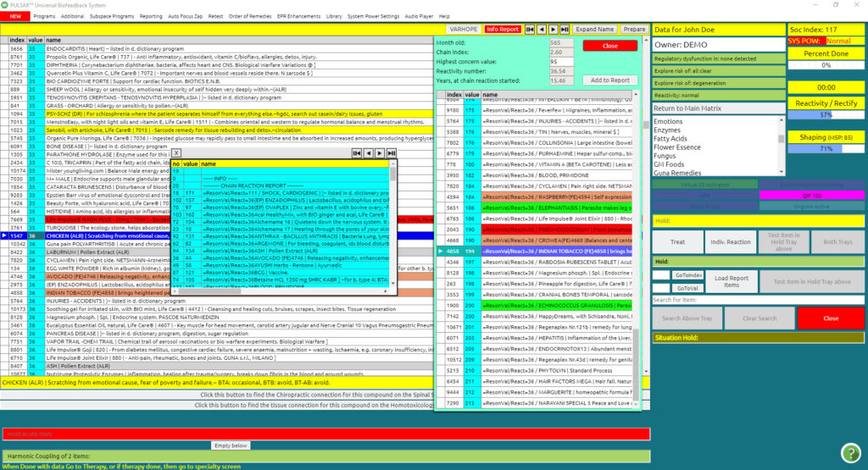The width and height of the screenshot is (868, 470).
Task: Close chain reaction popup with X icon
Action: pyautogui.click(x=176, y=152)
